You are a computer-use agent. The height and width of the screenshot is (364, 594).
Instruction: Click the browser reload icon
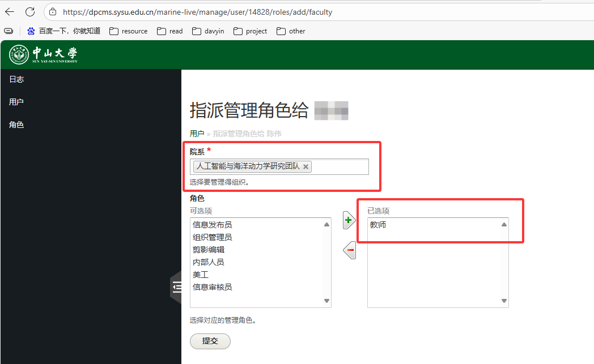click(x=30, y=11)
